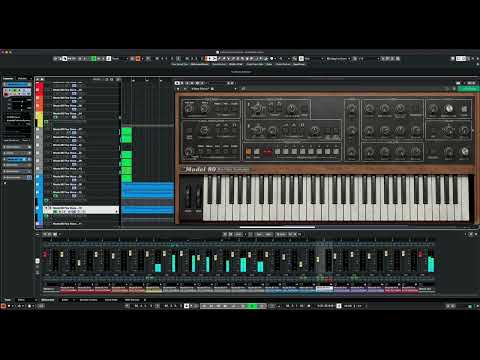Click the yellow track color strip in the track list
The image size is (480, 360).
point(39,119)
